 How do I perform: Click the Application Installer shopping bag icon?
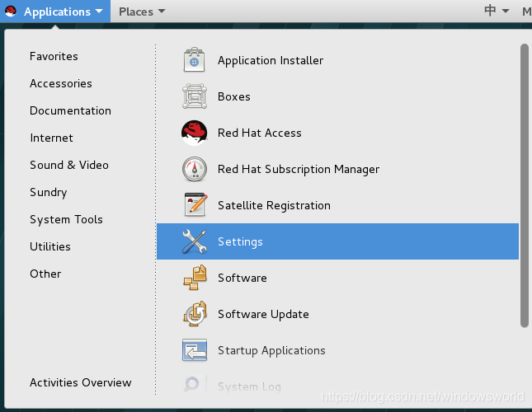click(194, 60)
